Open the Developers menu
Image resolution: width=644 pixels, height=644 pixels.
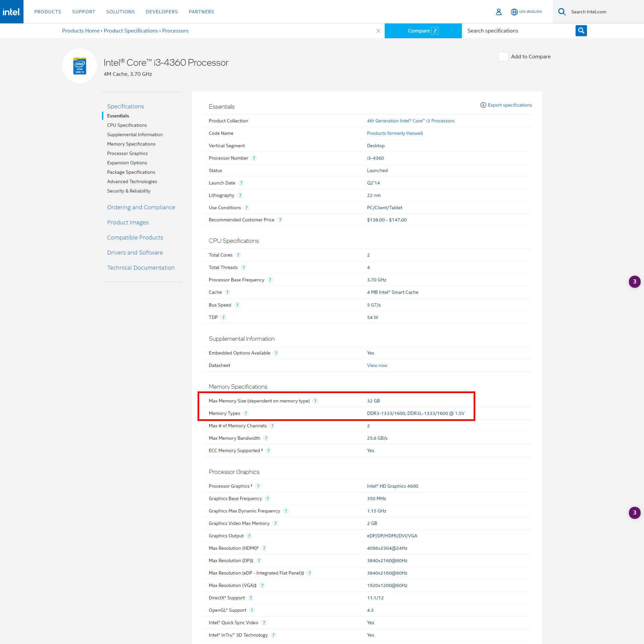162,12
